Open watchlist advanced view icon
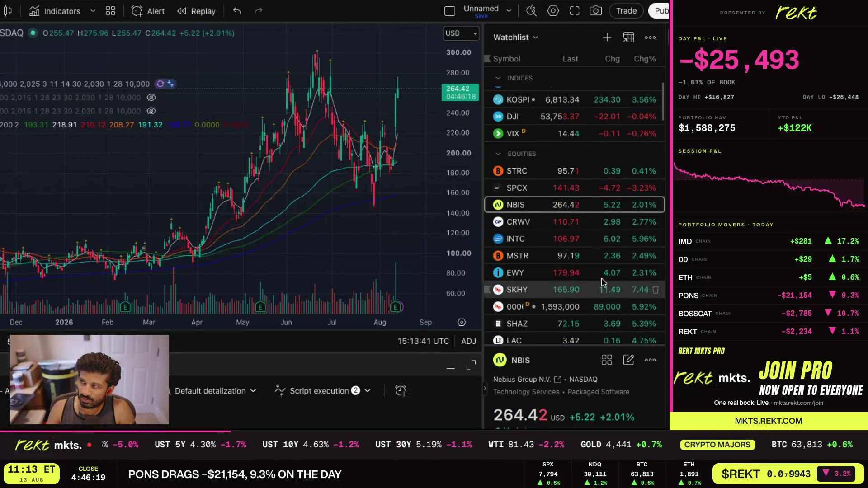This screenshot has height=488, width=868. point(628,38)
